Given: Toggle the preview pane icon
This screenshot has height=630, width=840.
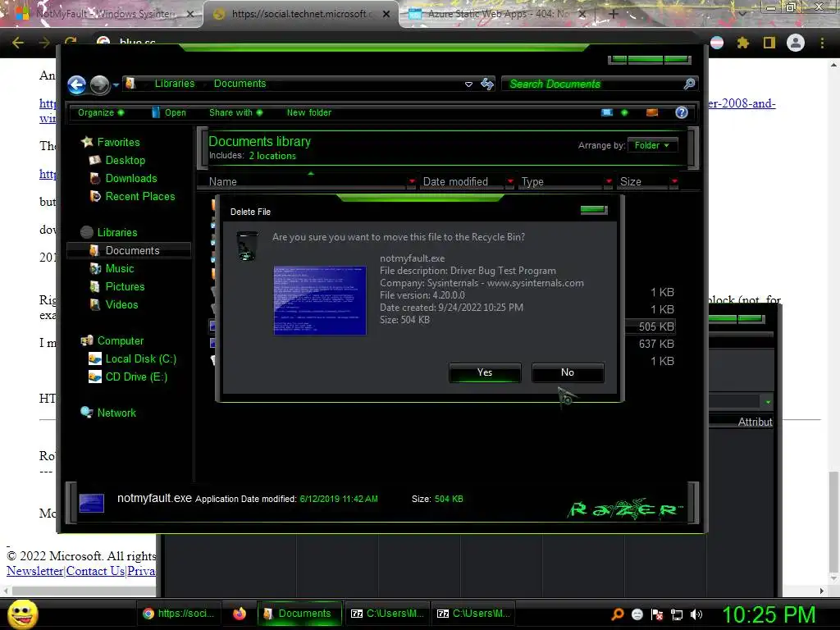Looking at the screenshot, I should point(652,112).
